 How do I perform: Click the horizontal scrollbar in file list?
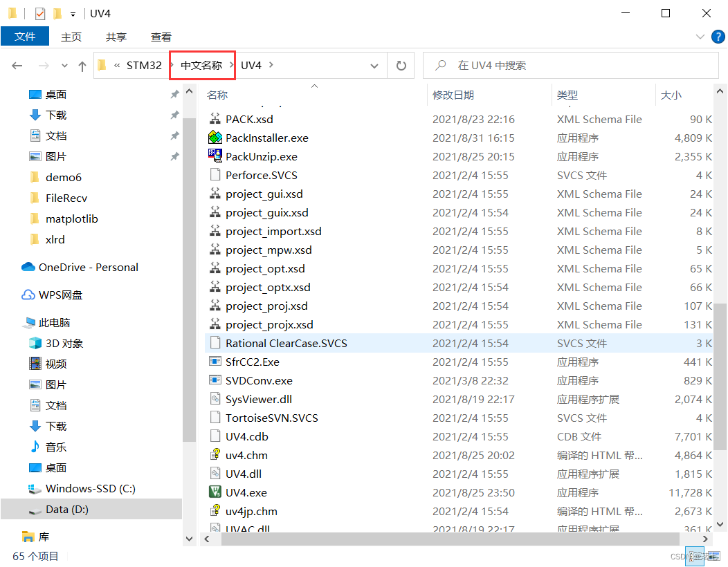pyautogui.click(x=451, y=539)
